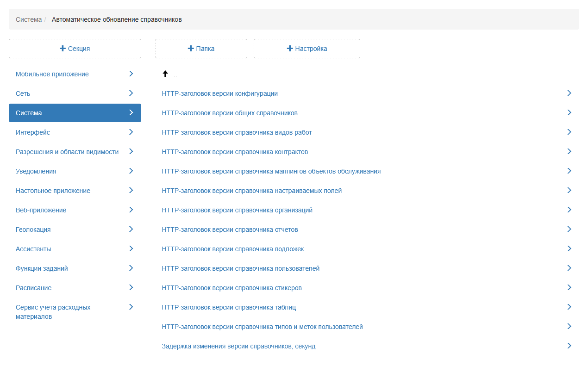Image resolution: width=588 pixels, height=366 pixels.
Task: Expand HTTP-заголовок версии справочника контрактов arrow
Action: click(x=569, y=151)
